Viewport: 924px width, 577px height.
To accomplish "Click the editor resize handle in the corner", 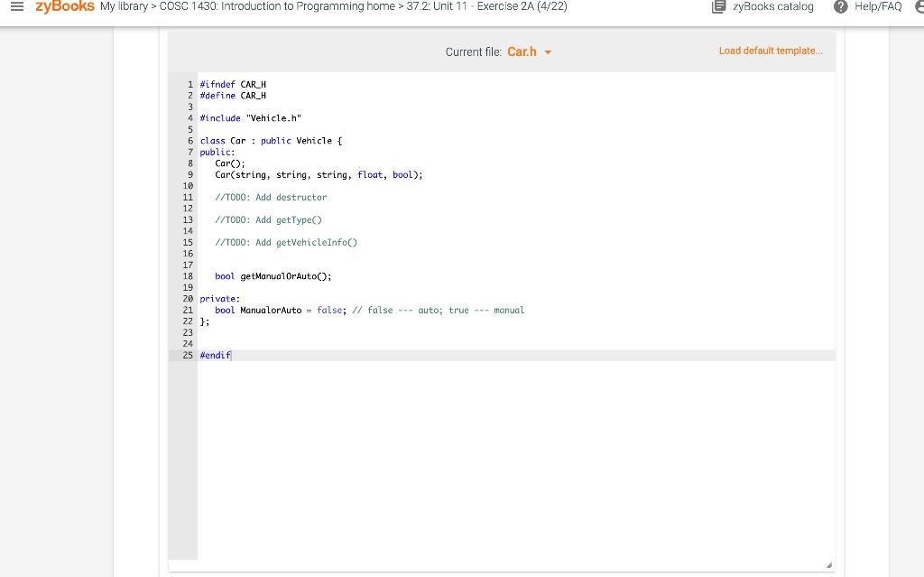I will pyautogui.click(x=828, y=565).
